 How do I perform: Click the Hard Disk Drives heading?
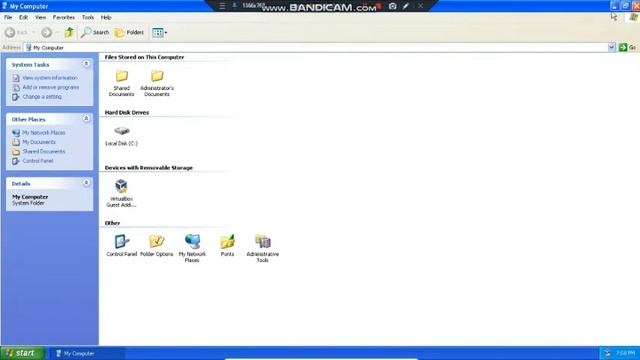pyautogui.click(x=127, y=112)
